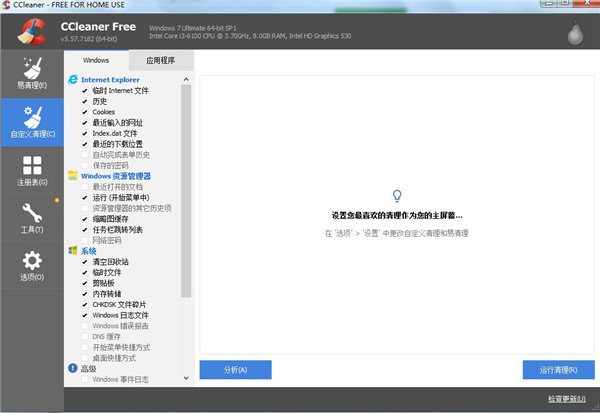Enable DNS 缓存 checkbox
600x413 pixels.
click(85, 337)
